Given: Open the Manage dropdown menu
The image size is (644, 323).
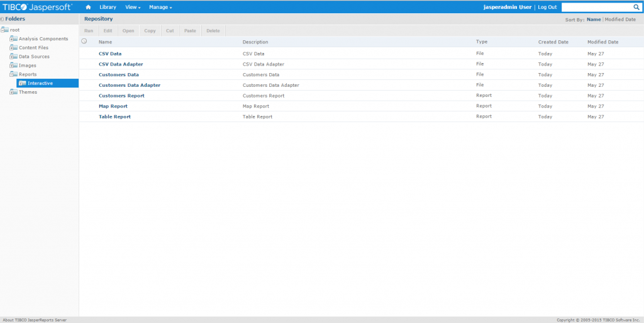Looking at the screenshot, I should click(x=160, y=7).
